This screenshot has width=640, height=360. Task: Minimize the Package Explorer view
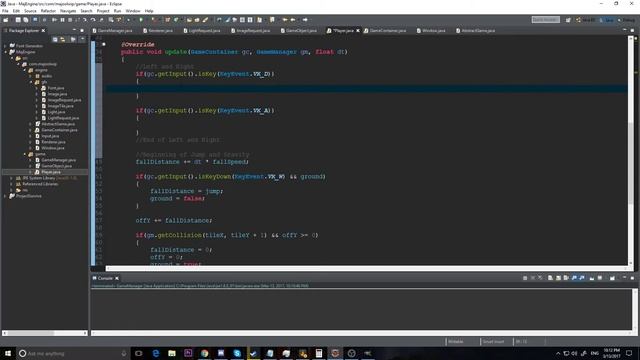point(74,30)
